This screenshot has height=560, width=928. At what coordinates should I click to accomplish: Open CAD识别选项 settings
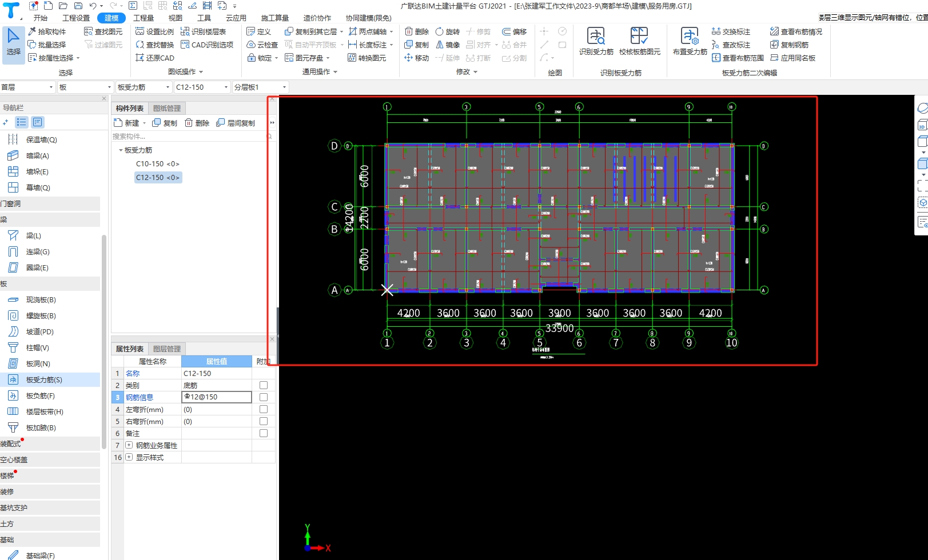[207, 45]
